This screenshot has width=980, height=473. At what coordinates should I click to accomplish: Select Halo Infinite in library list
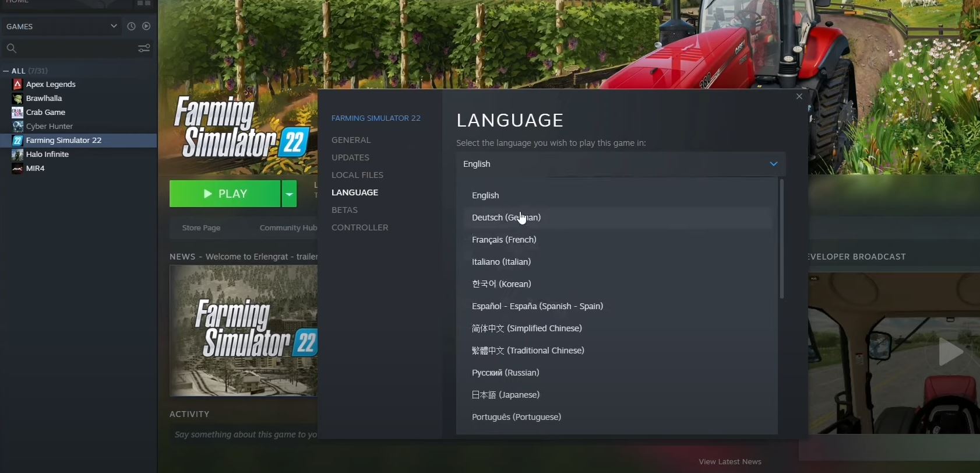(x=47, y=154)
